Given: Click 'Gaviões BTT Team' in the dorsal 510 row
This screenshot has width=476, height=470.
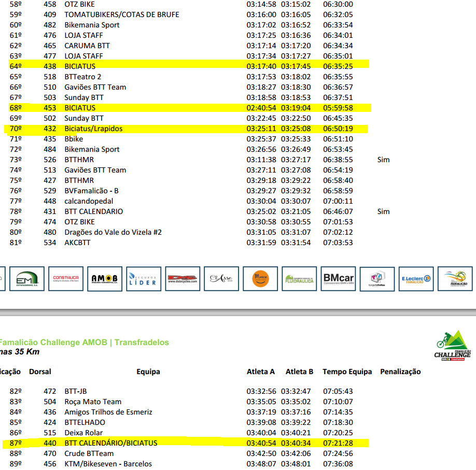Looking at the screenshot, I should [95, 87].
